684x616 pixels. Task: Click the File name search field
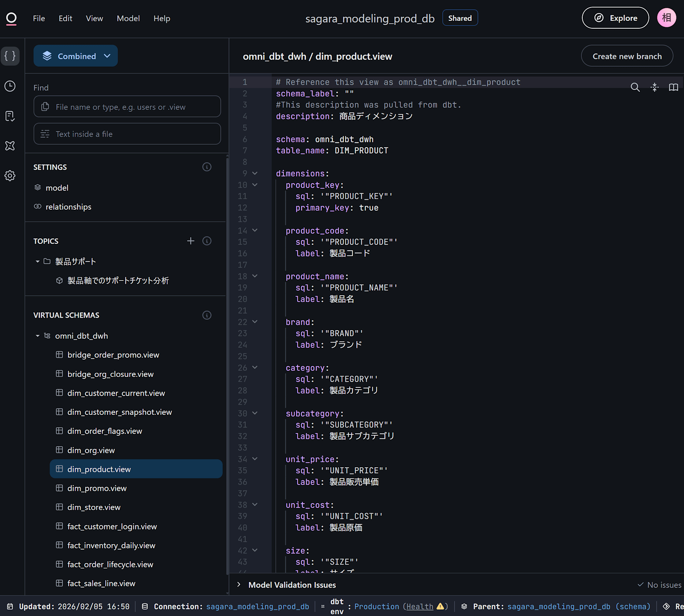tap(127, 107)
